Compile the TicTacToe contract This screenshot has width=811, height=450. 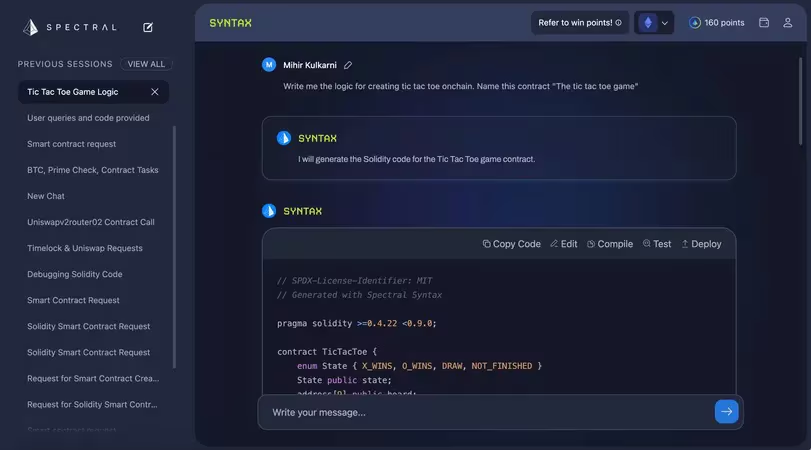coord(609,244)
